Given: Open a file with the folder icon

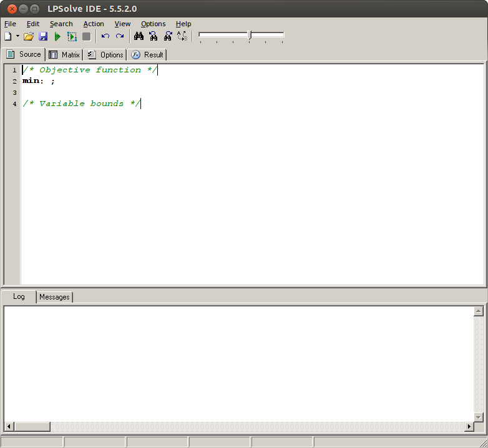Looking at the screenshot, I should click(x=29, y=37).
